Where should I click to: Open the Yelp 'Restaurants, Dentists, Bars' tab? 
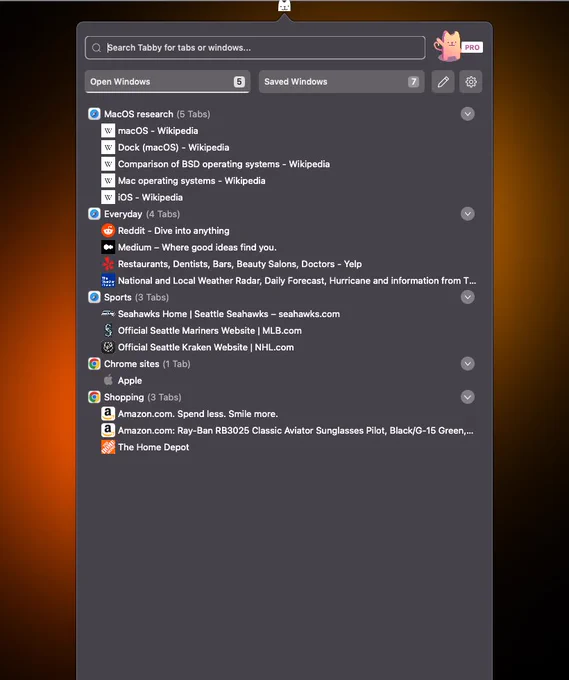[239, 264]
